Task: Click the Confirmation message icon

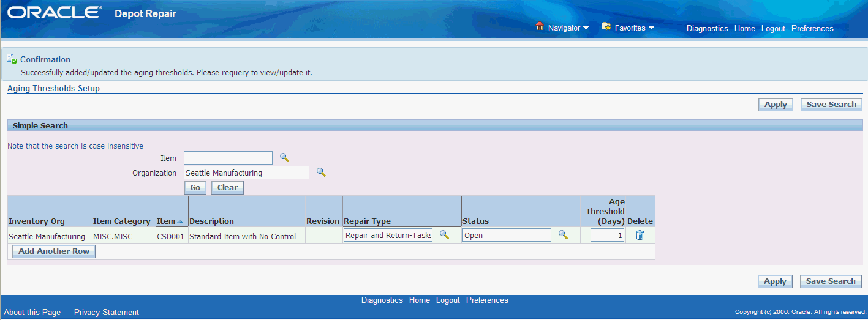Action: click(x=12, y=59)
